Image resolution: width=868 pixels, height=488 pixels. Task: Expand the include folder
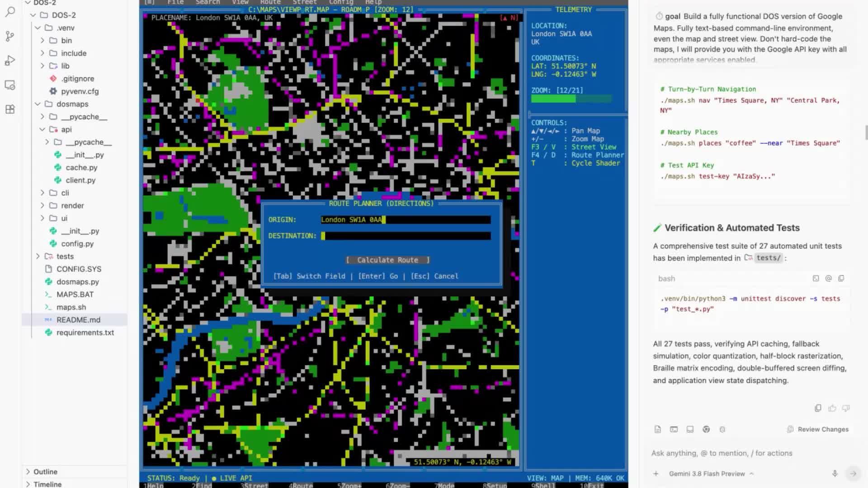pyautogui.click(x=73, y=53)
